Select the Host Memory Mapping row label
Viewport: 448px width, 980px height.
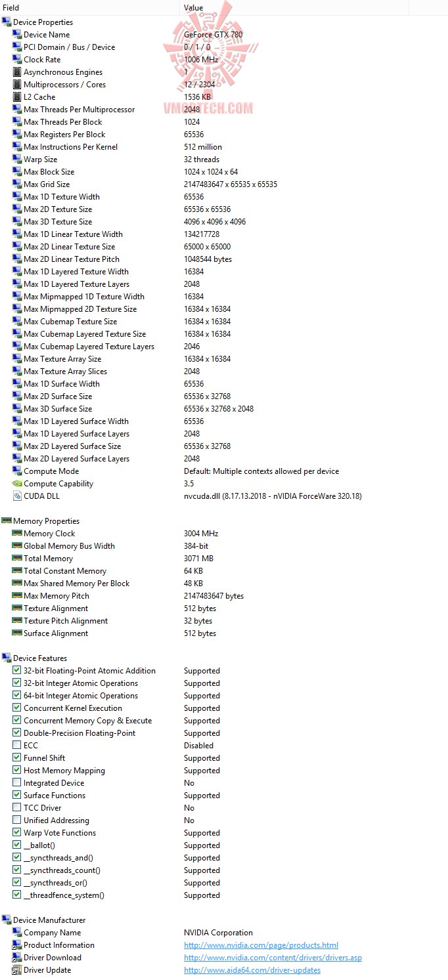pyautogui.click(x=64, y=771)
